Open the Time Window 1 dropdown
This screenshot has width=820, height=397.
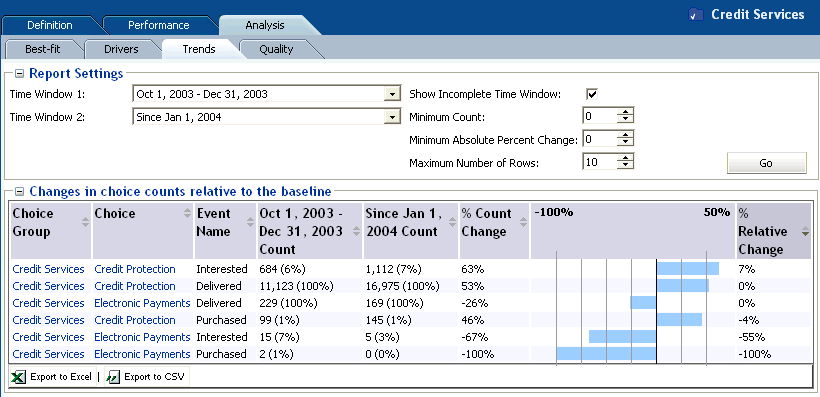tap(392, 94)
